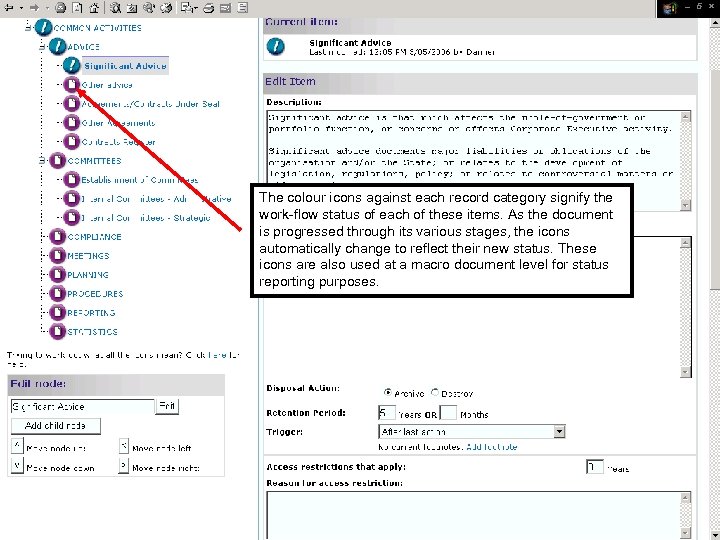Select the Destroy disposal action radio button
This screenshot has width=720, height=540.
tap(435, 393)
